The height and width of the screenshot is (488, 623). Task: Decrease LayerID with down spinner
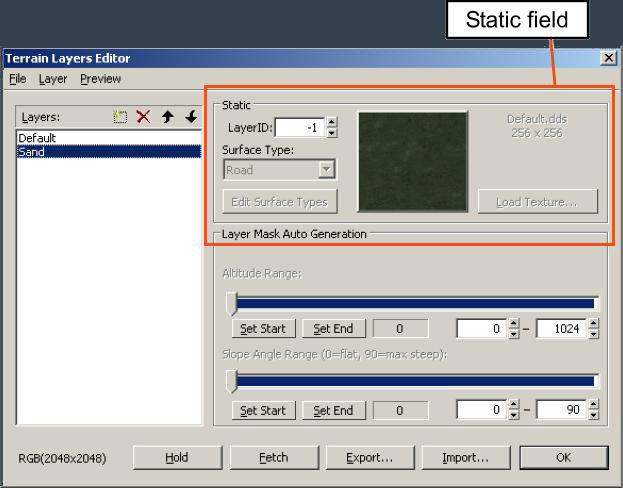click(x=332, y=133)
